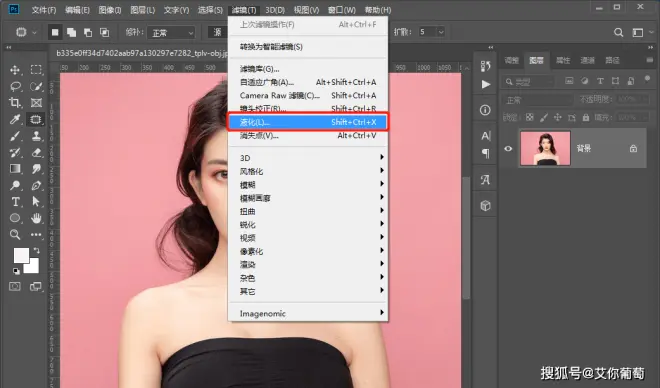Open layer blend mode dropdown in Layers panel

538,100
